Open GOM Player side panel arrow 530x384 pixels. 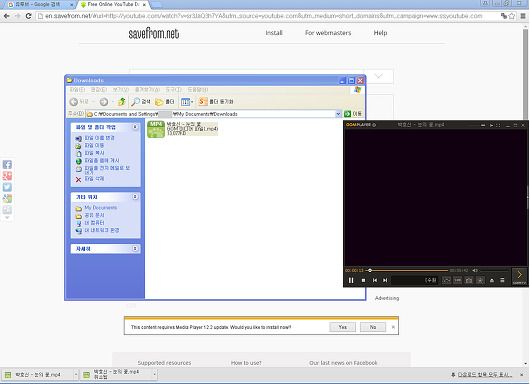point(520,277)
